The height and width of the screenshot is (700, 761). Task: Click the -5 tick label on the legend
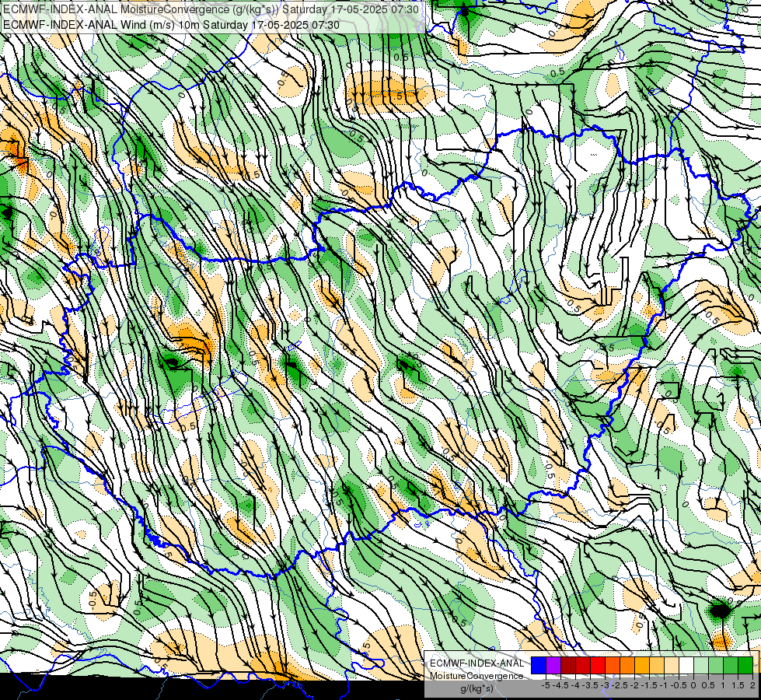546,685
